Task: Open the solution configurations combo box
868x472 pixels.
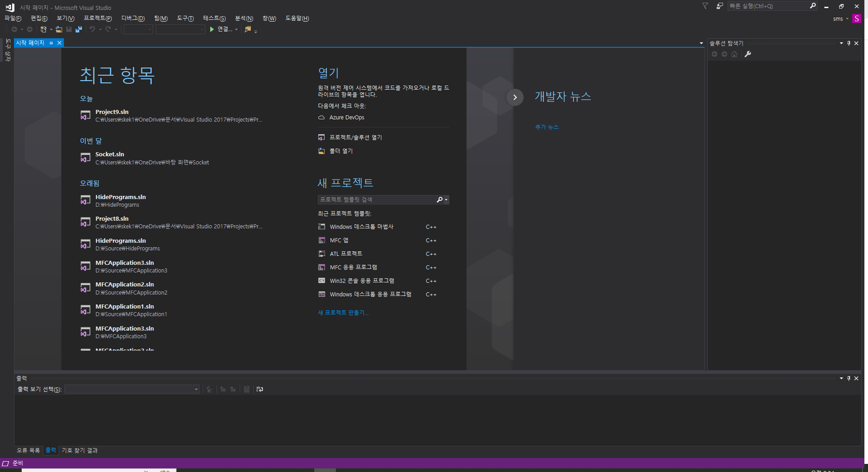Action: pyautogui.click(x=139, y=29)
